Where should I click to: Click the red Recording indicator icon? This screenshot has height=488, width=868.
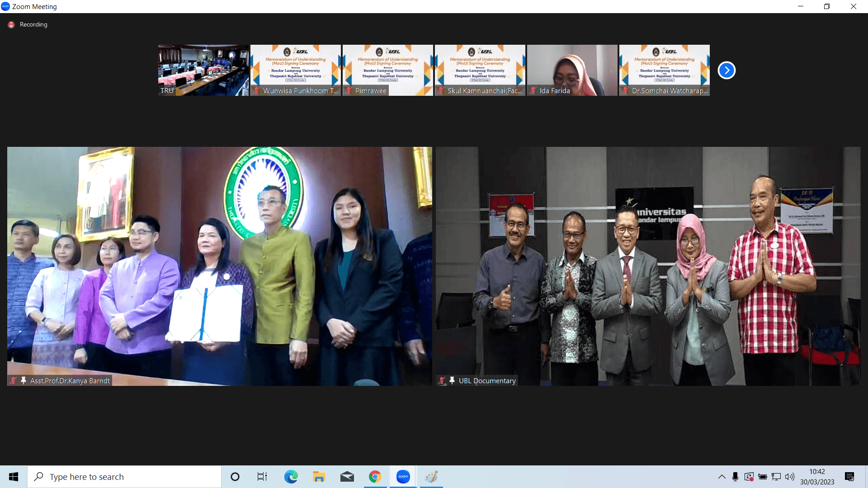(x=11, y=25)
